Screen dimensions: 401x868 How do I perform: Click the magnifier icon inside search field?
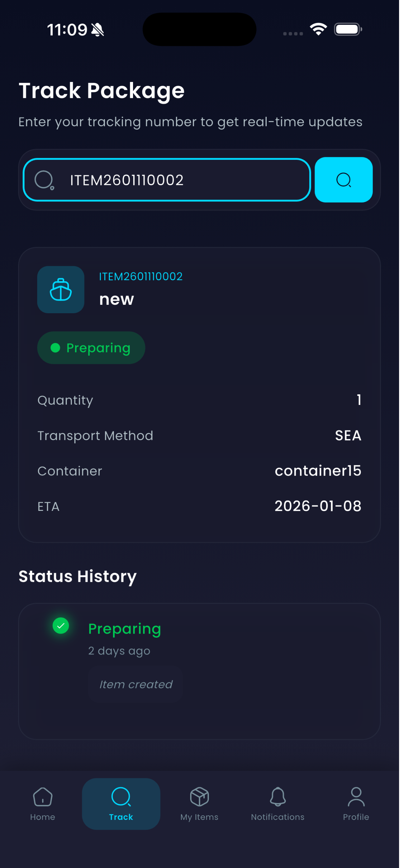[x=44, y=180]
